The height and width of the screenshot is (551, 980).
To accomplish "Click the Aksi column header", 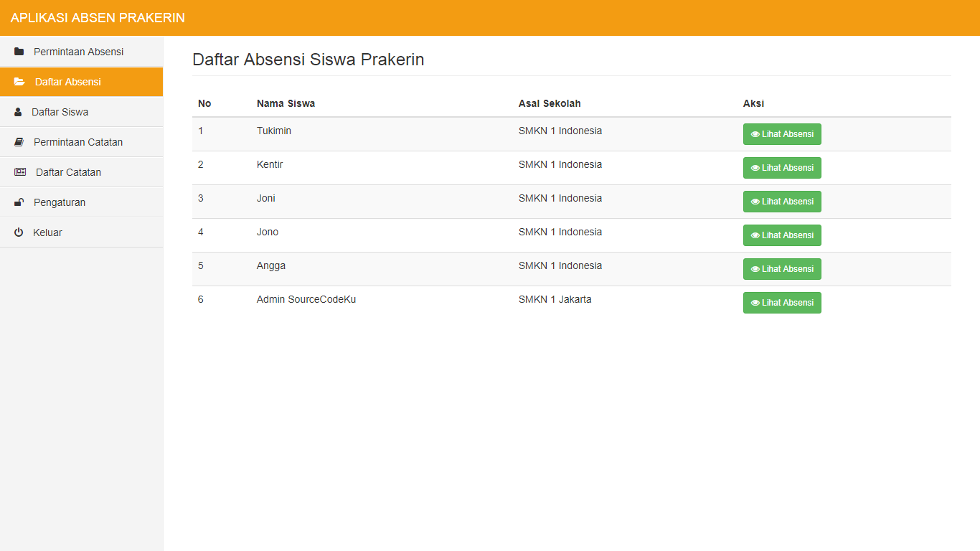I will 753,103.
